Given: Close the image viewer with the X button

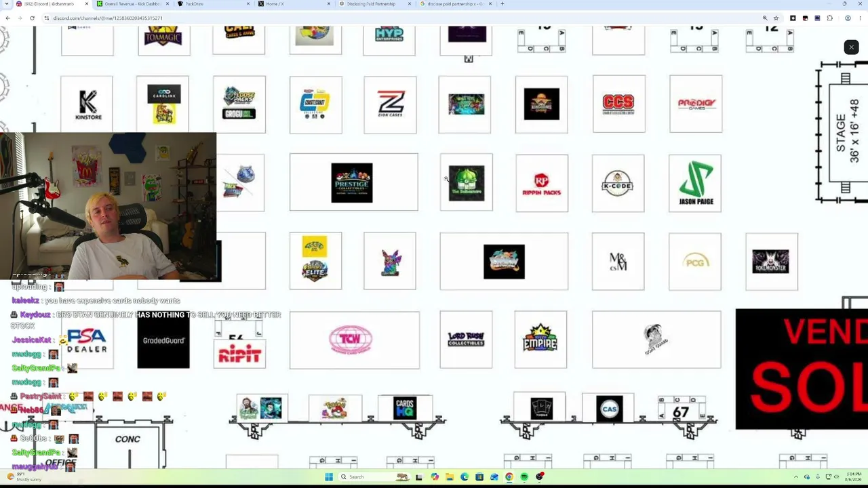Looking at the screenshot, I should point(851,47).
